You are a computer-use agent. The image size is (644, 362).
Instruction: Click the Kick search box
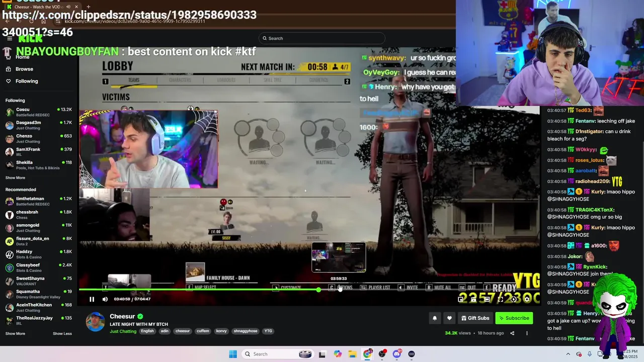click(x=322, y=38)
